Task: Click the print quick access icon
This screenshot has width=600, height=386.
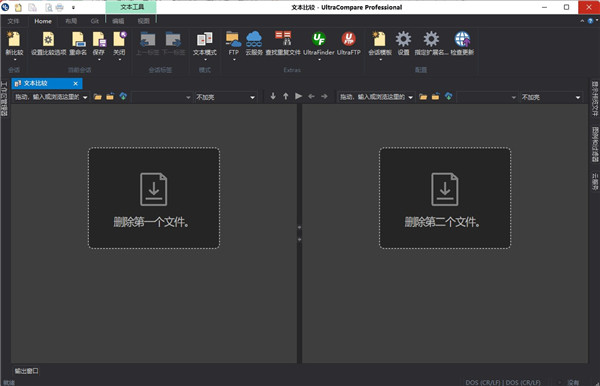Action: [x=60, y=7]
